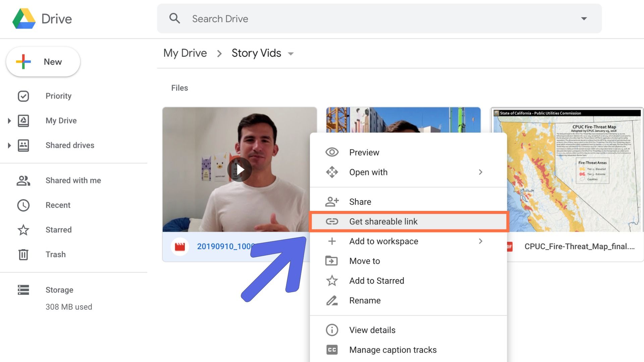Expand the Shared drives section
Viewport: 644px width, 362px height.
9,145
